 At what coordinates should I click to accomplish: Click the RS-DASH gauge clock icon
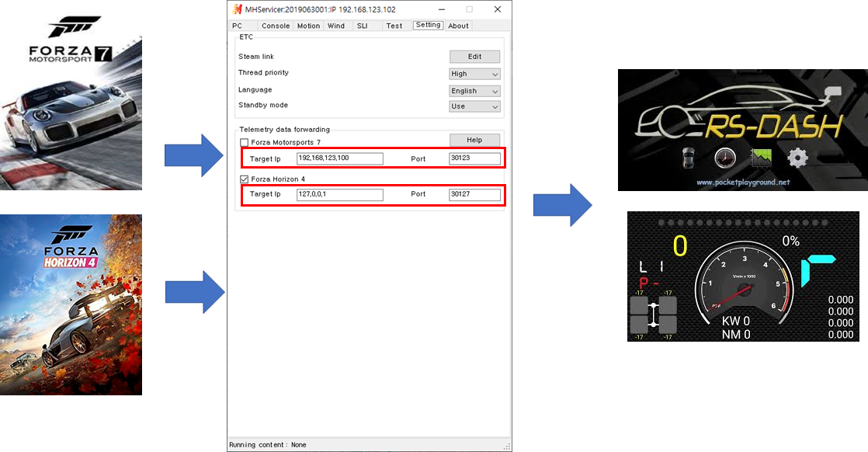click(724, 158)
